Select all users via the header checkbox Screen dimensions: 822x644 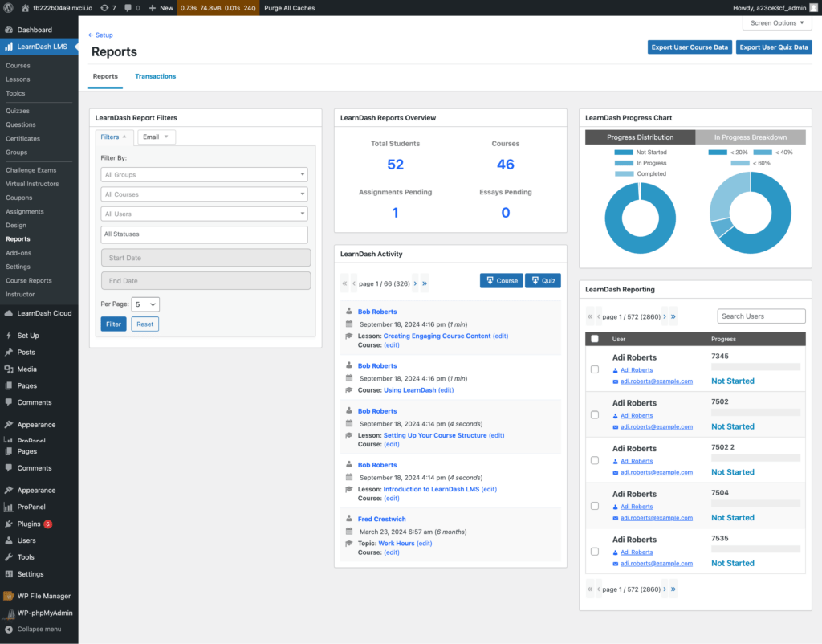[594, 338]
